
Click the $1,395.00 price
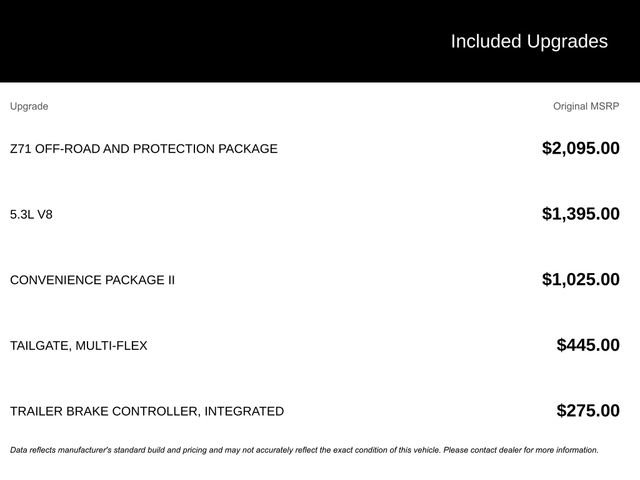point(580,213)
